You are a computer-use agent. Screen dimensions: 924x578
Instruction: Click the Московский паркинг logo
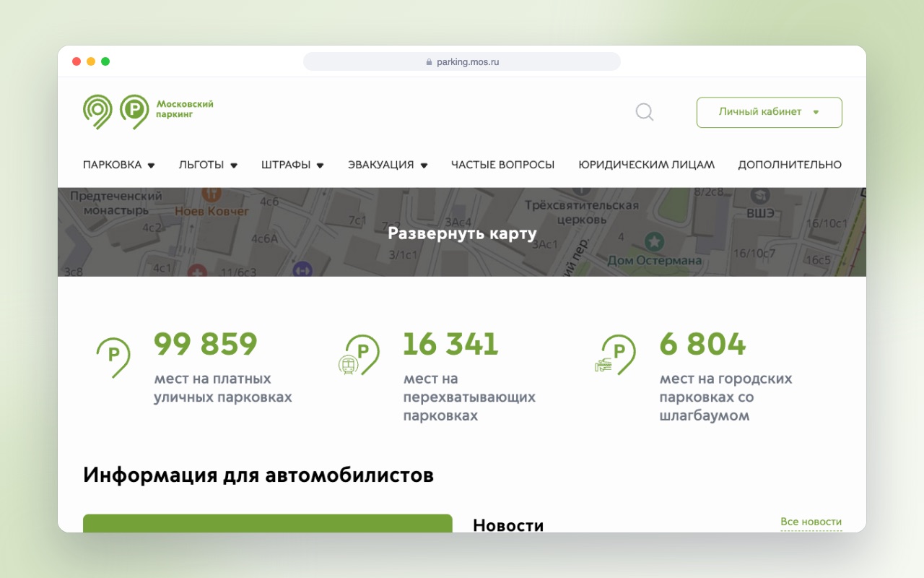(x=148, y=112)
